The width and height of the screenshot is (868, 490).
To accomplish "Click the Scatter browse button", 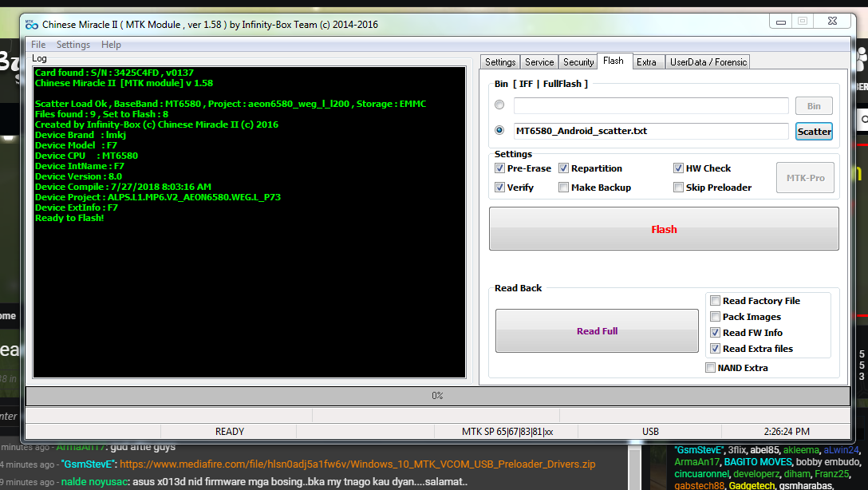I will (814, 131).
